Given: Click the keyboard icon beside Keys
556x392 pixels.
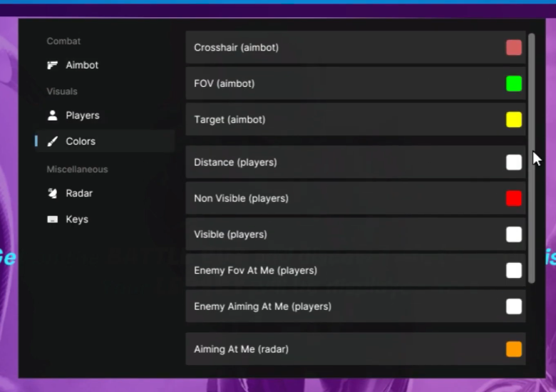Looking at the screenshot, I should coord(52,220).
